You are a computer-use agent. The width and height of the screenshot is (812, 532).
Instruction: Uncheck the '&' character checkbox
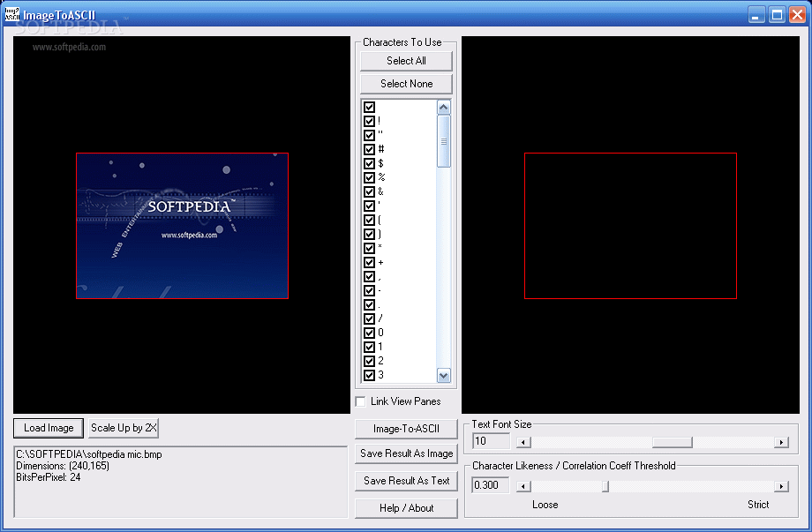click(x=369, y=192)
